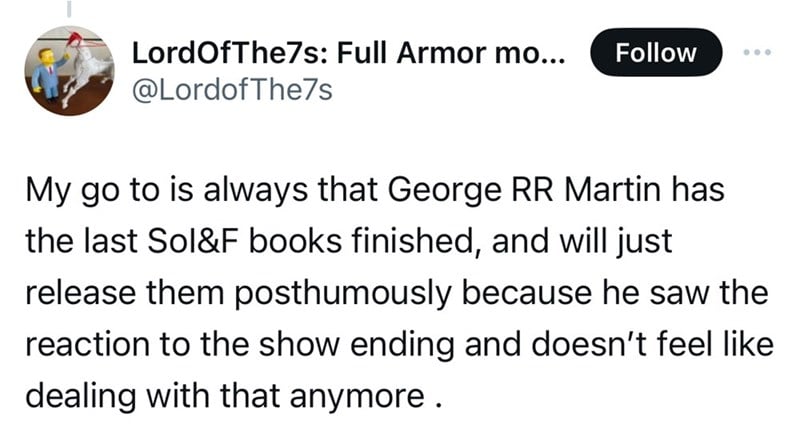Click the LordOfThe7s profile avatar

click(69, 70)
